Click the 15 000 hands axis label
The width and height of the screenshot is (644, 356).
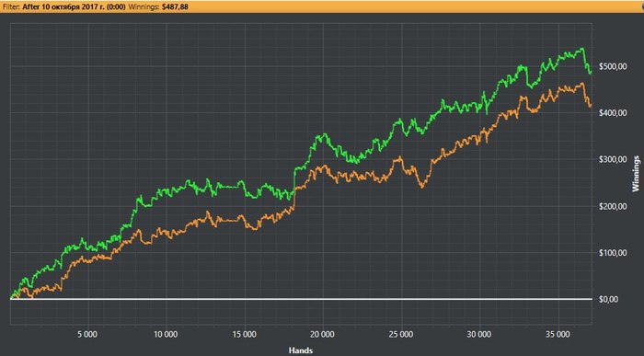(x=245, y=335)
